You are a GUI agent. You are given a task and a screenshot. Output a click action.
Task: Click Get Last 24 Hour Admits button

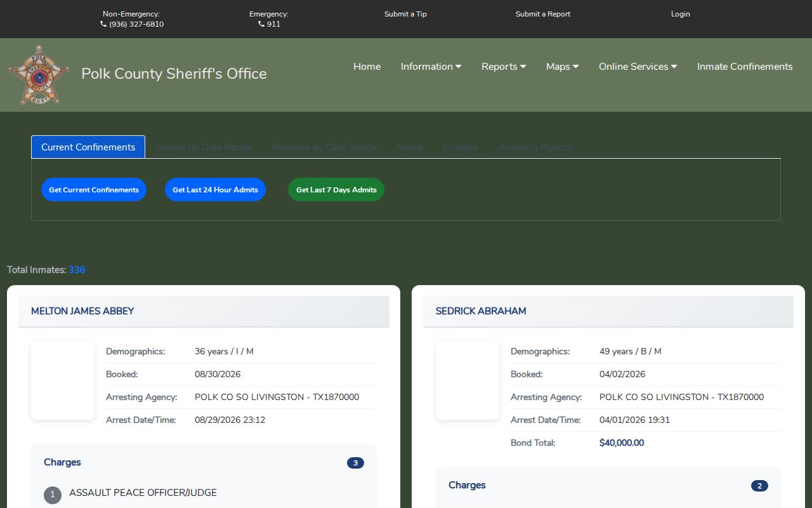[216, 190]
